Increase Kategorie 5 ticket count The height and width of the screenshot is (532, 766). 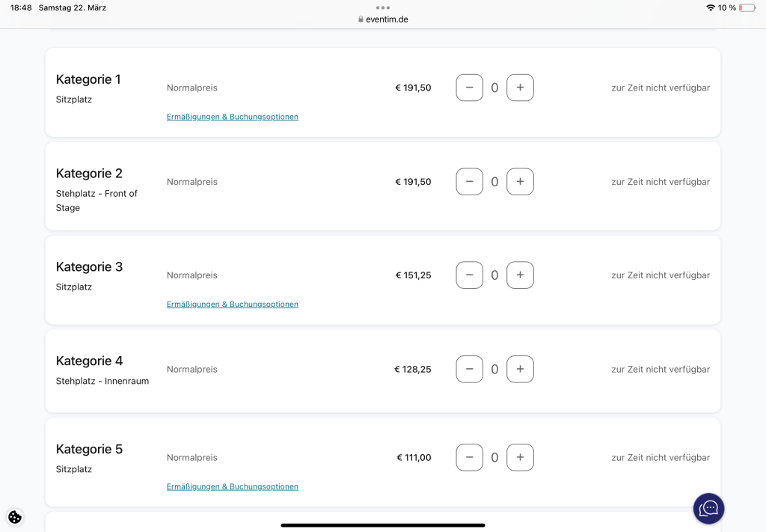pos(520,457)
